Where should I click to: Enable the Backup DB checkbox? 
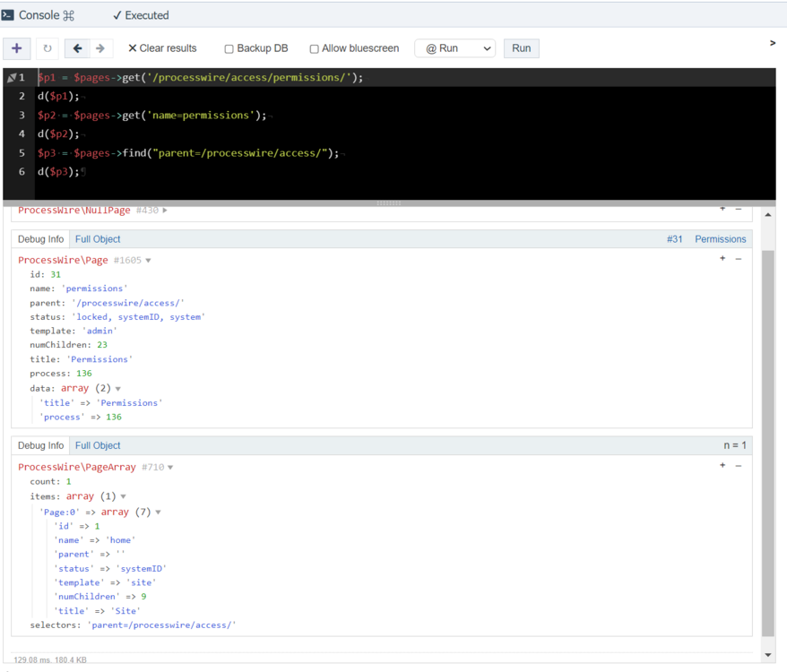[x=229, y=48]
